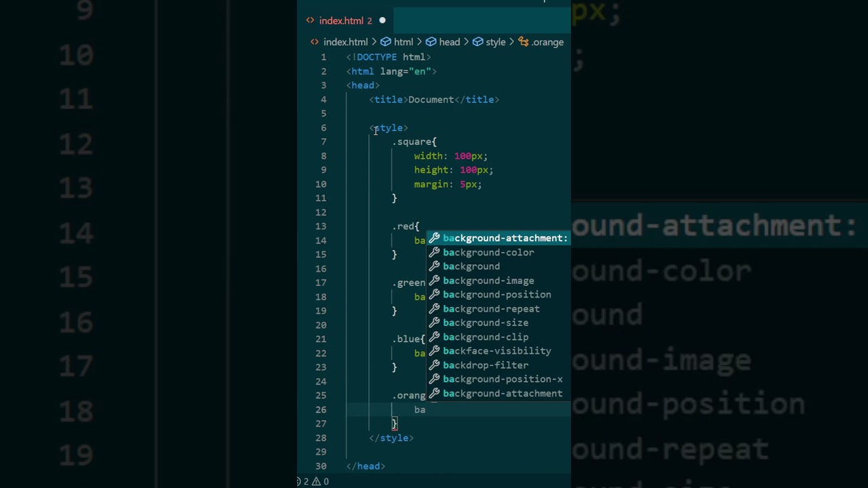
Task: Choose the background-image suggestion
Action: click(498, 281)
